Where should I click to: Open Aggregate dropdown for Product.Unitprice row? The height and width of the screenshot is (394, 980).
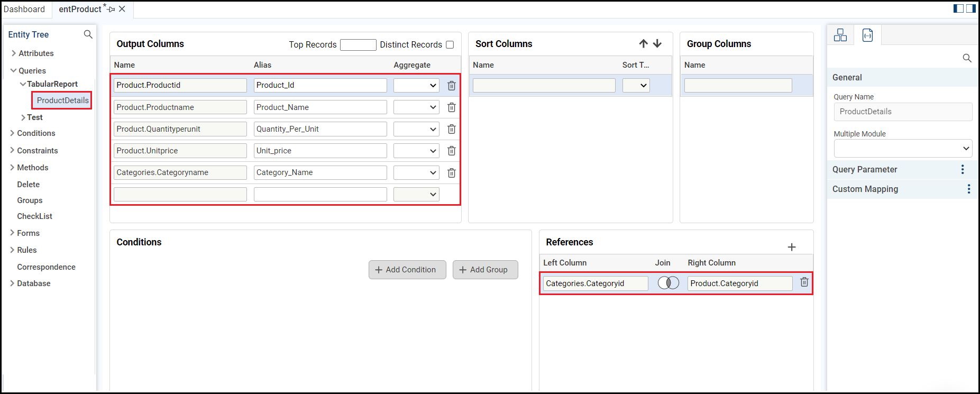point(416,151)
